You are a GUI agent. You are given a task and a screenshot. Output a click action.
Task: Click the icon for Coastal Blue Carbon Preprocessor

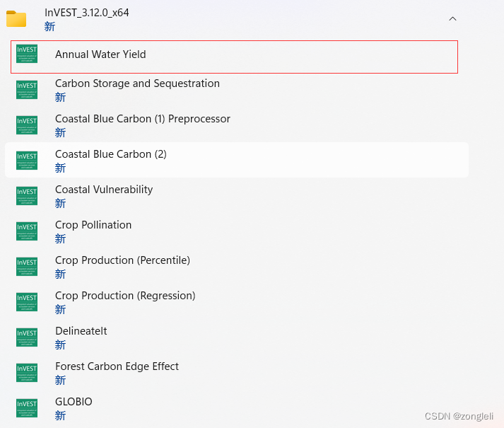click(x=27, y=125)
